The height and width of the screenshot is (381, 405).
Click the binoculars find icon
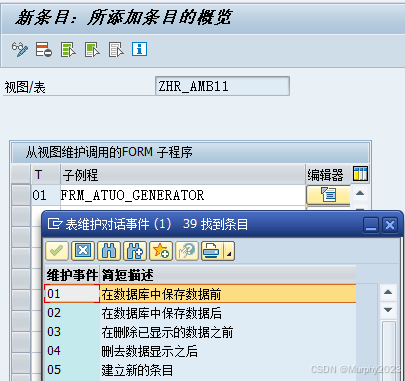tap(109, 251)
